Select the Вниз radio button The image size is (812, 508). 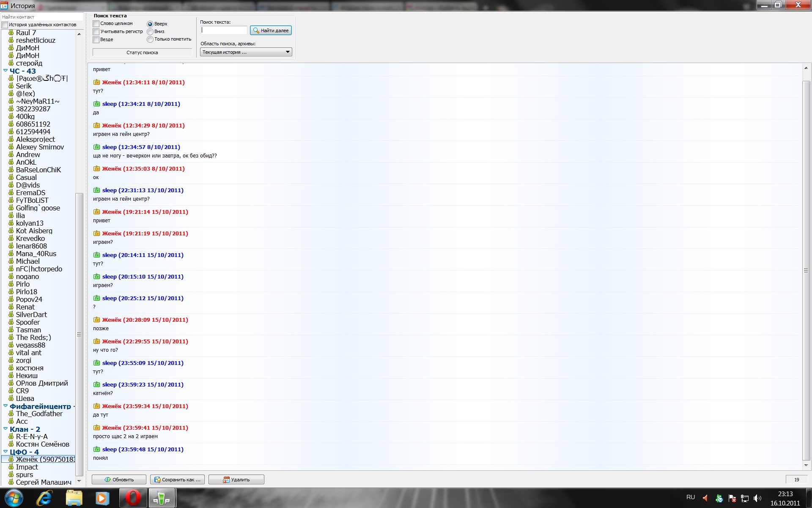pyautogui.click(x=150, y=32)
